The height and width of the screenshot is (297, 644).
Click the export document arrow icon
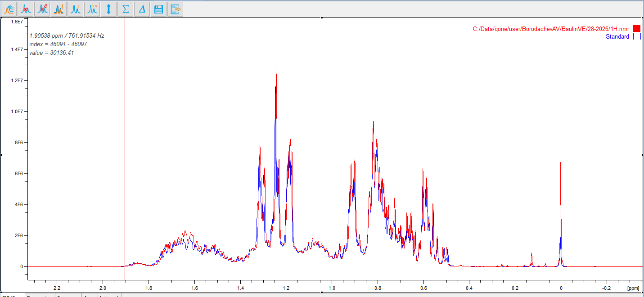(175, 9)
